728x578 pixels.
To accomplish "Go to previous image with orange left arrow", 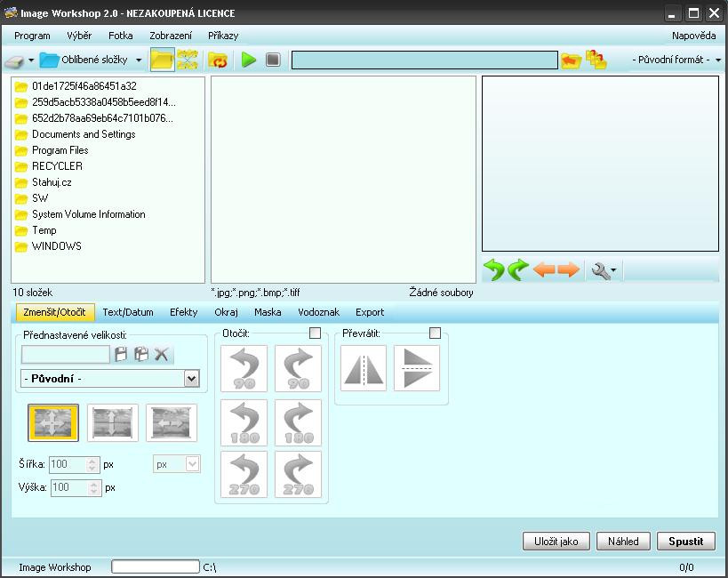I will click(x=544, y=269).
